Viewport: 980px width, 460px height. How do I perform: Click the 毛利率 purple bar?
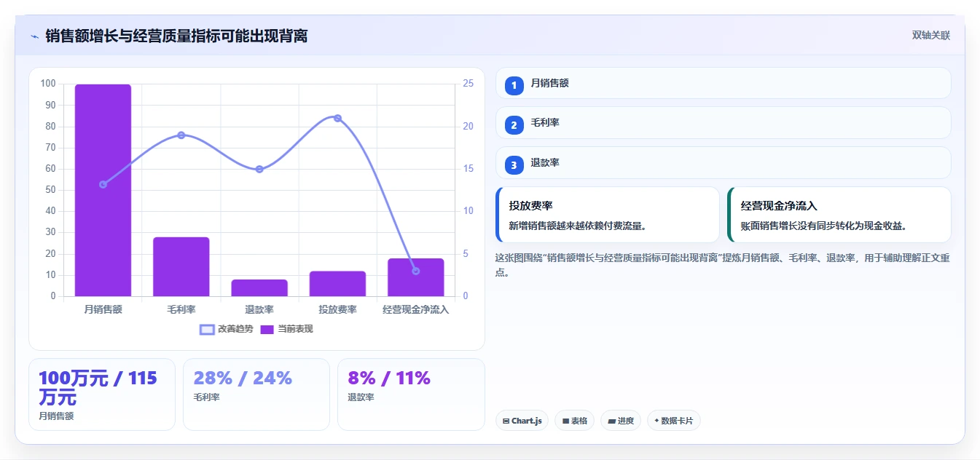coord(181,267)
